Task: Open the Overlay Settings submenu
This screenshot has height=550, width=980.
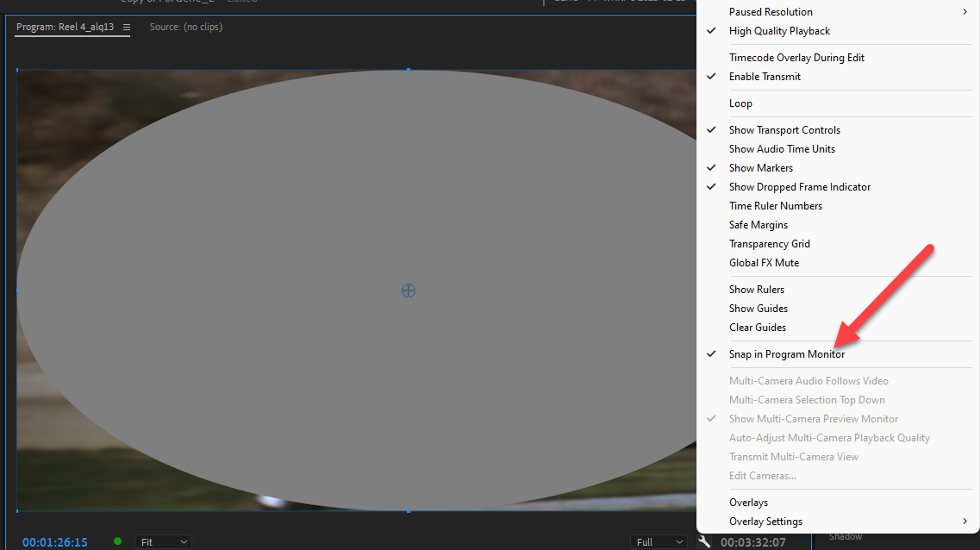Action: pyautogui.click(x=765, y=521)
